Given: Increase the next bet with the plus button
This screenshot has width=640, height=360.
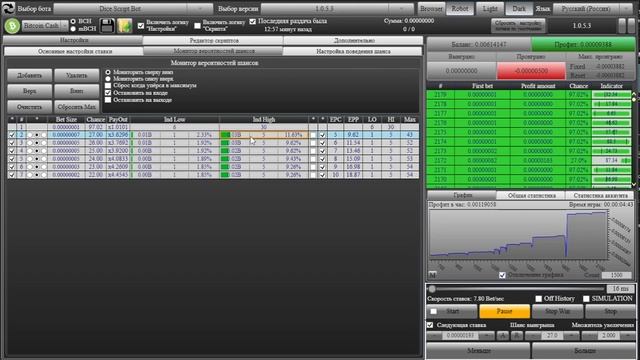Looking at the screenshot, I should [487, 336].
